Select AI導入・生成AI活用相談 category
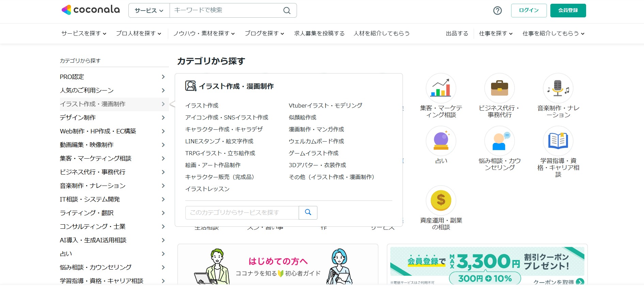 coord(114,240)
